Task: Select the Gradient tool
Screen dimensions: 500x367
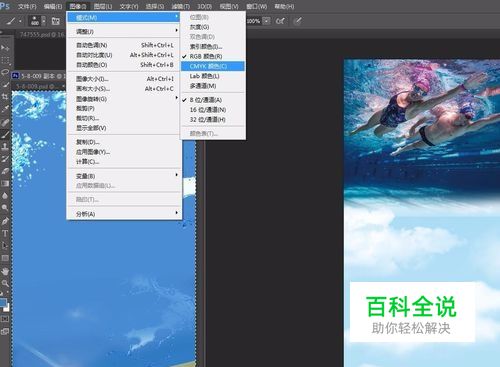Action: [x=5, y=183]
